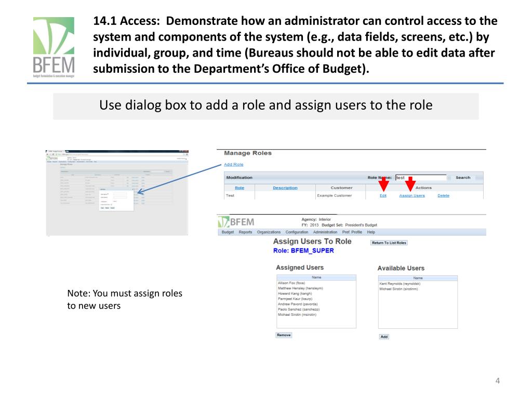Click the Name header in Available Users list
This screenshot has height=399, width=532.
418,278
